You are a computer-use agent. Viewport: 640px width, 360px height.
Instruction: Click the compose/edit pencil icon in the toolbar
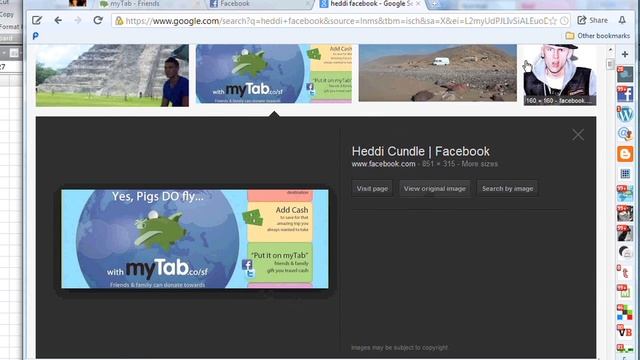37,20
